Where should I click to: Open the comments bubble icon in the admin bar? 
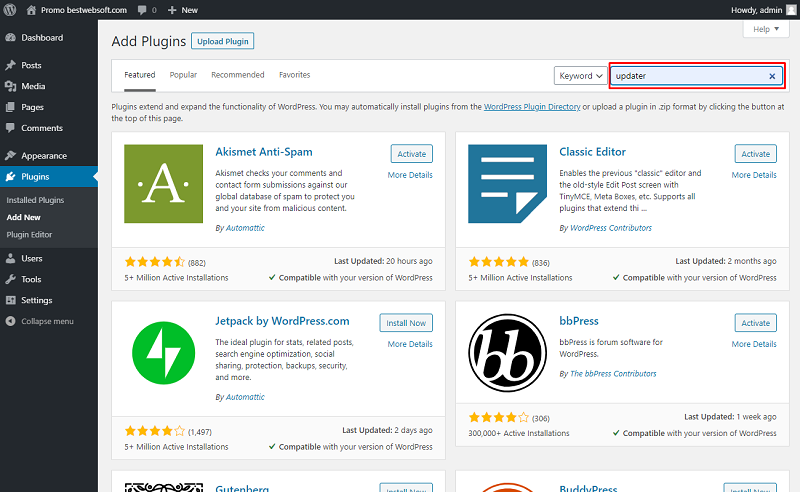tap(142, 10)
